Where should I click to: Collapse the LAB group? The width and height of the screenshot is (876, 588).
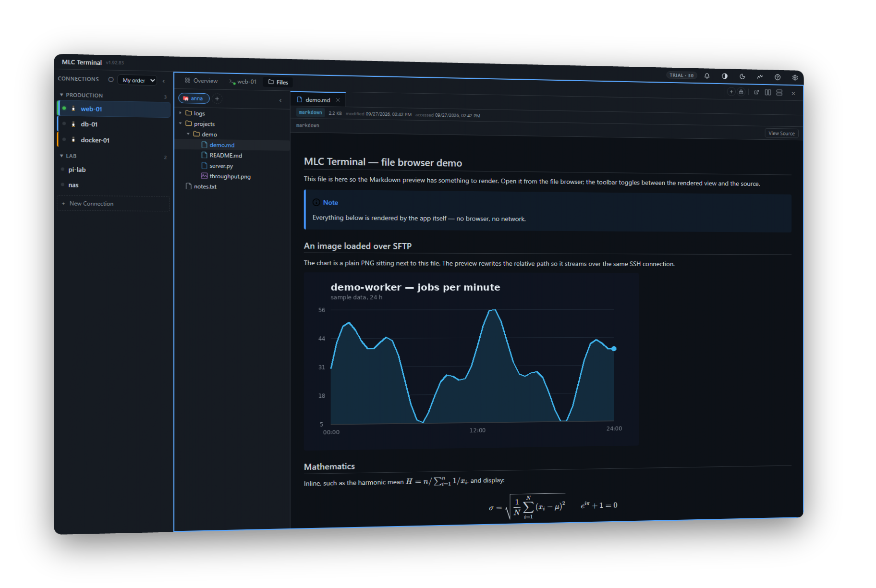point(61,156)
